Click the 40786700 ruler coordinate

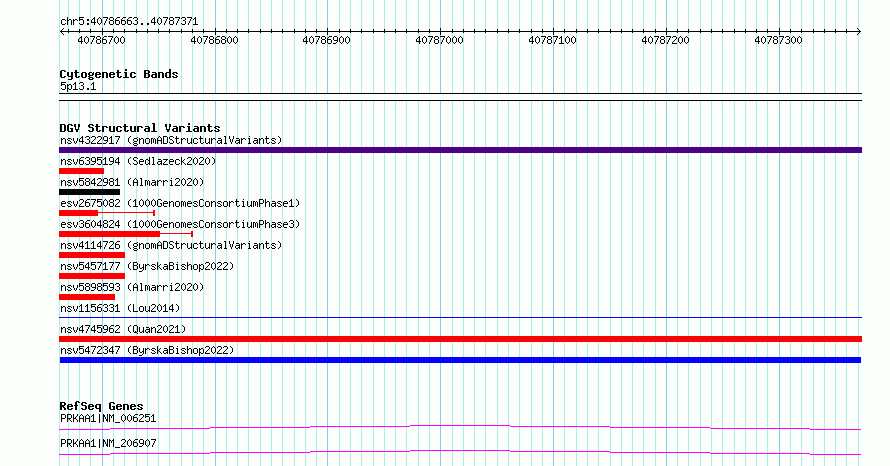102,40
